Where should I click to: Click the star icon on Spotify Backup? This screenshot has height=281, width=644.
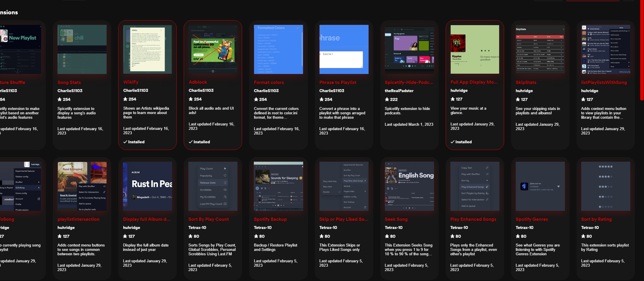[256, 236]
